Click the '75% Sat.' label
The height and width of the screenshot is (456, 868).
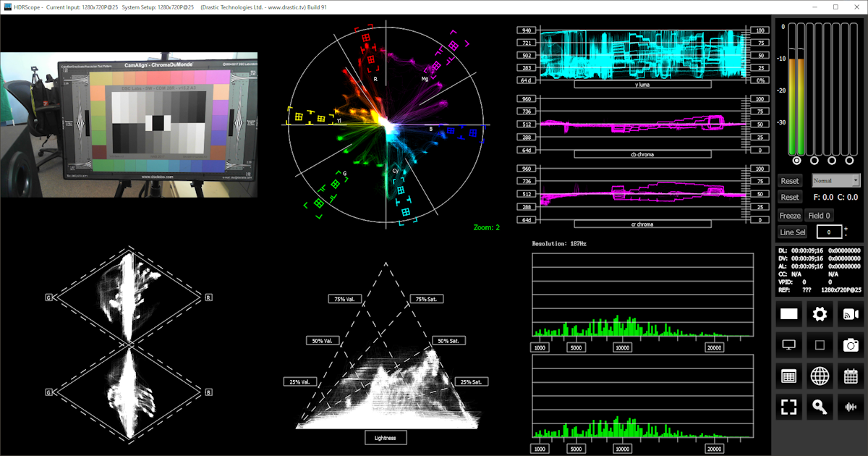tap(427, 299)
